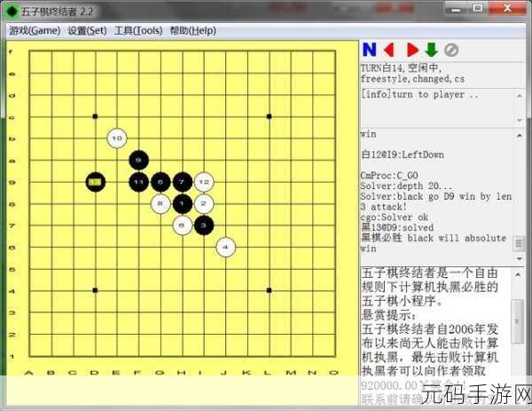This screenshot has height=411, width=532.
Task: Click the solver log scroll up arrow
Action: tap(519, 136)
